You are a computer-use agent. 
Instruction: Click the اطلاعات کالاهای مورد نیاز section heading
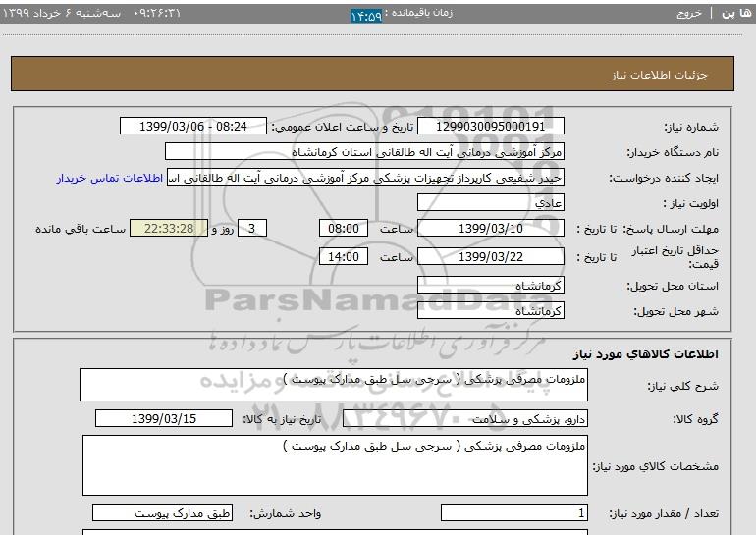click(646, 354)
